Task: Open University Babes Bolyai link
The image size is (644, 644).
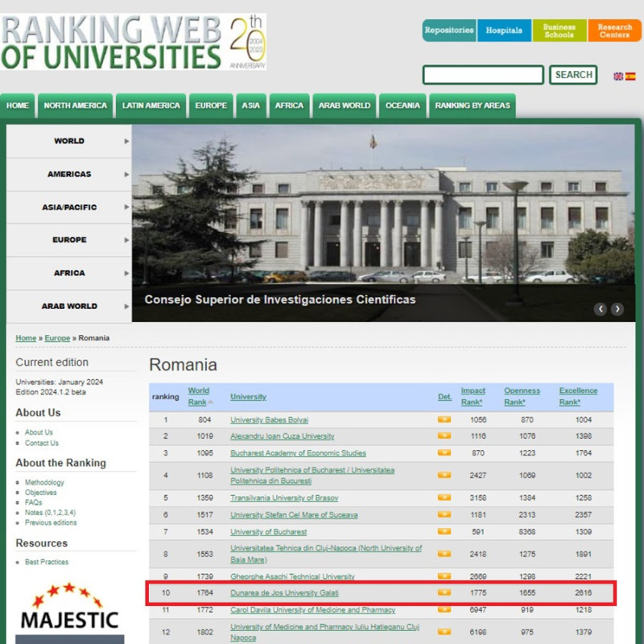Action: pyautogui.click(x=269, y=419)
